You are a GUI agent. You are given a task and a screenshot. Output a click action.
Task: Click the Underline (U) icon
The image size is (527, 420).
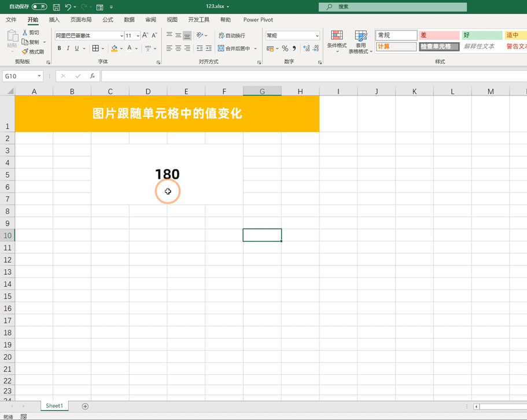[76, 48]
